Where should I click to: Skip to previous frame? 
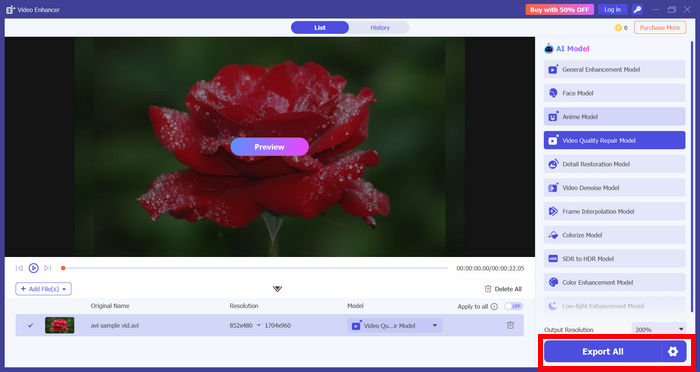(x=19, y=268)
